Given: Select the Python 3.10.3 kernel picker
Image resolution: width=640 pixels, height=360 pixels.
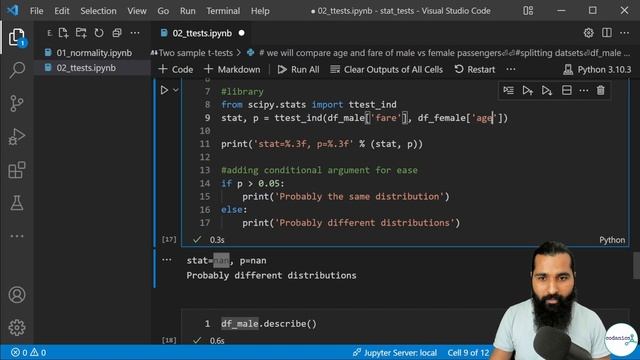Looking at the screenshot, I should click(x=597, y=69).
